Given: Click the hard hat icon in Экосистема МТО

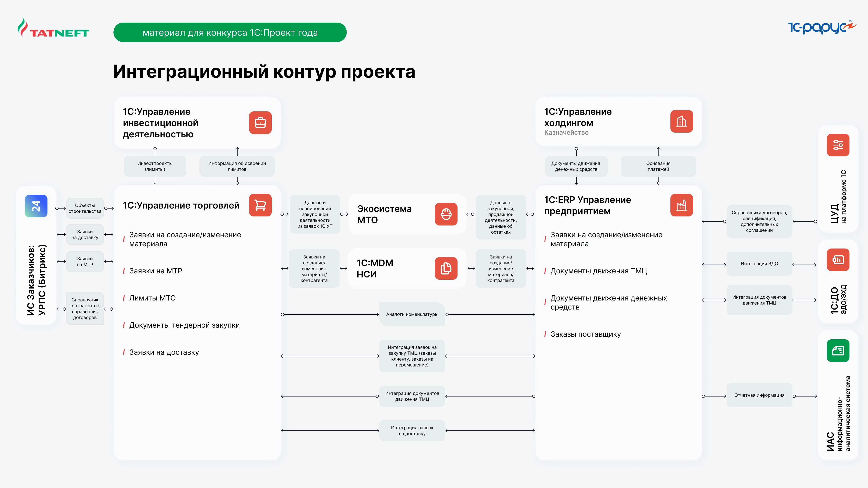Looking at the screenshot, I should coord(446,214).
